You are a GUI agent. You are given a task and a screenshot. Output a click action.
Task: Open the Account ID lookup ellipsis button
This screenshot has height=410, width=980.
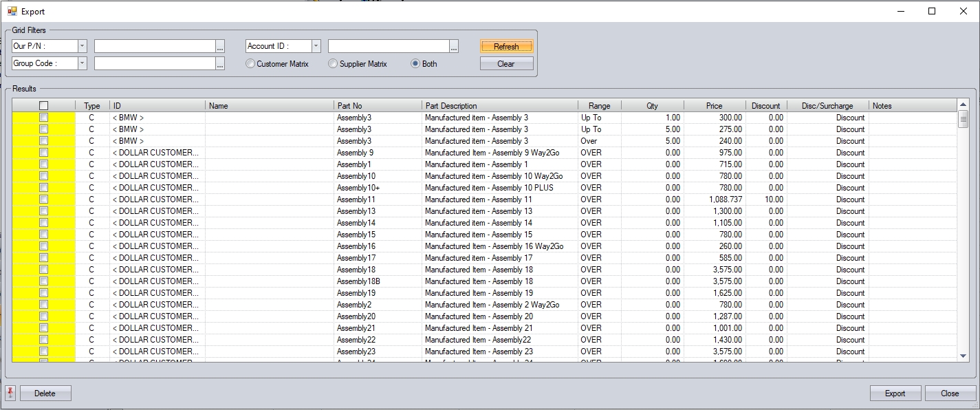[x=454, y=47]
